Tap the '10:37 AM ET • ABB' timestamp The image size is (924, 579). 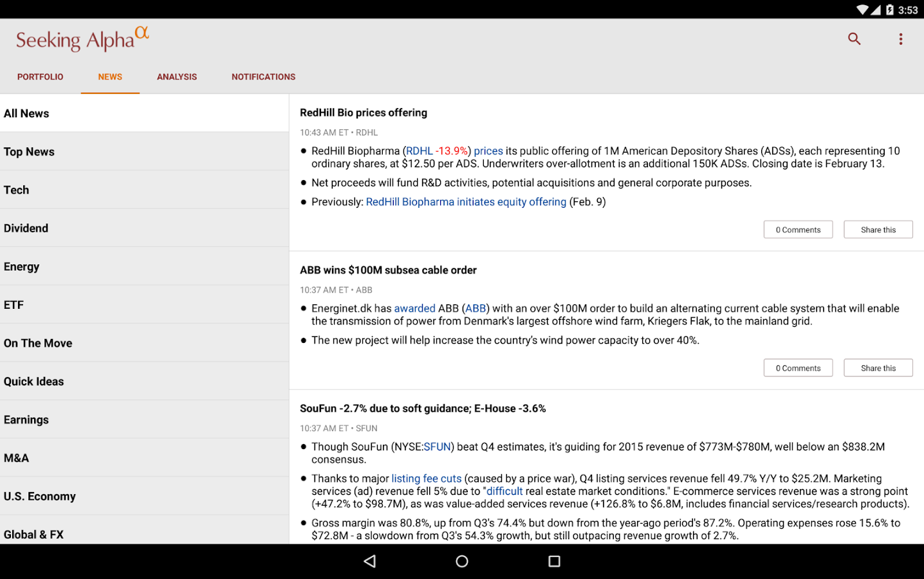[x=336, y=290]
